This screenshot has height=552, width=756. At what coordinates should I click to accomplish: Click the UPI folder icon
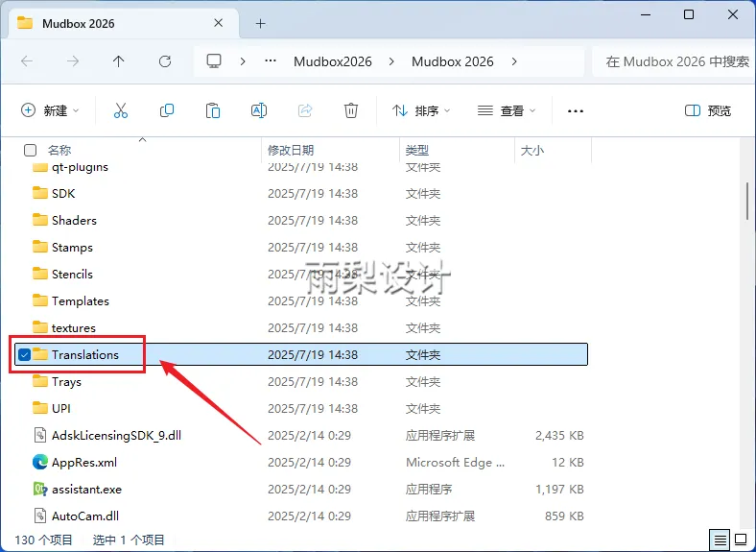coord(40,408)
